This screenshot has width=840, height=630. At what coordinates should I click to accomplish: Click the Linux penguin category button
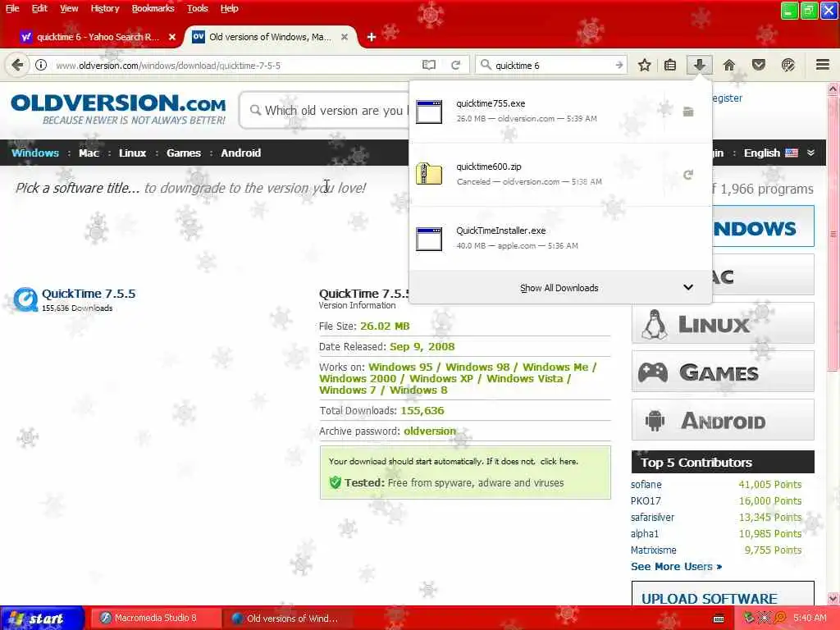(723, 323)
